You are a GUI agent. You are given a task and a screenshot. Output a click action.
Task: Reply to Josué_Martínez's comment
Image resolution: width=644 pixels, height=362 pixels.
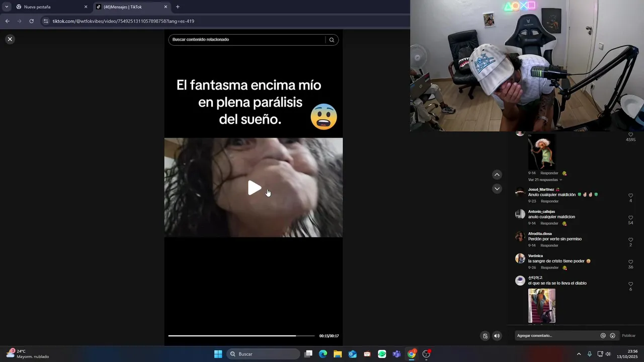(549, 201)
